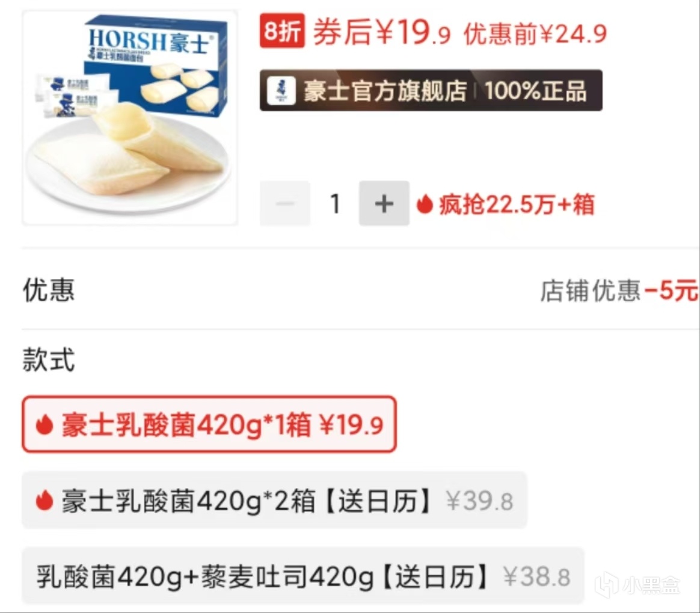Click the 优惠前¥24.9 original price
700x613 pixels.
pyautogui.click(x=536, y=34)
